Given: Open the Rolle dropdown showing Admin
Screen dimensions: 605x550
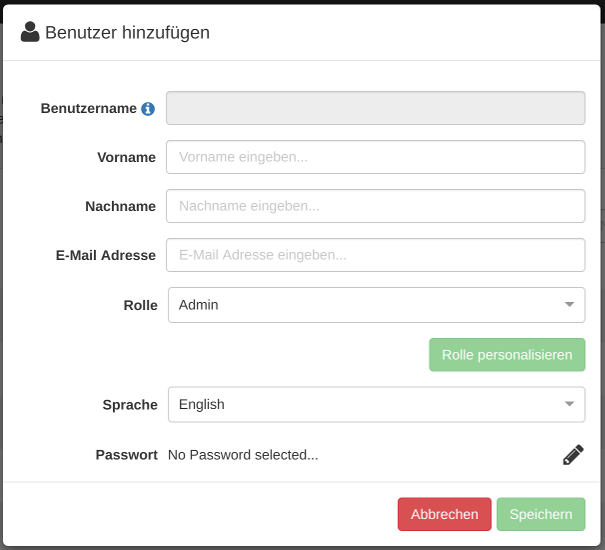Looking at the screenshot, I should coord(376,305).
